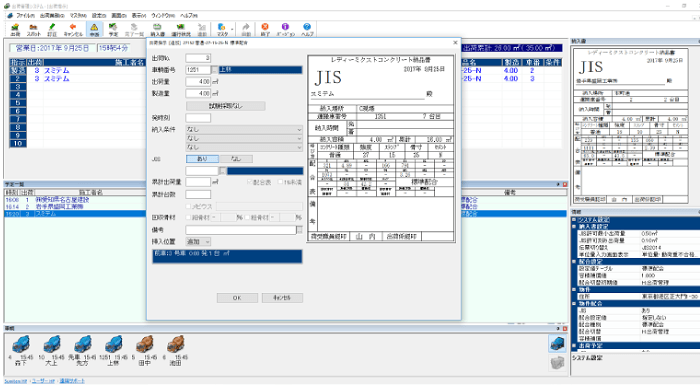Click the 終了 red X toolbar icon
700x385 pixels.
pyautogui.click(x=265, y=29)
